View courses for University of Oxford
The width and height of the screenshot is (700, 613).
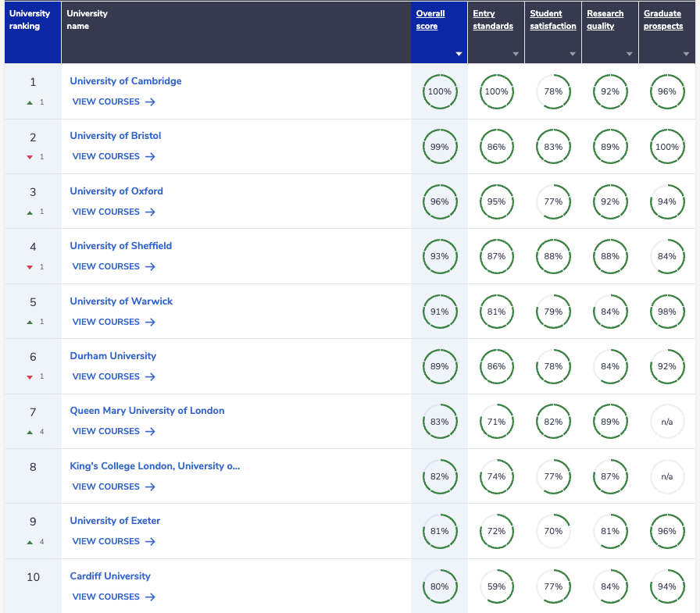113,212
